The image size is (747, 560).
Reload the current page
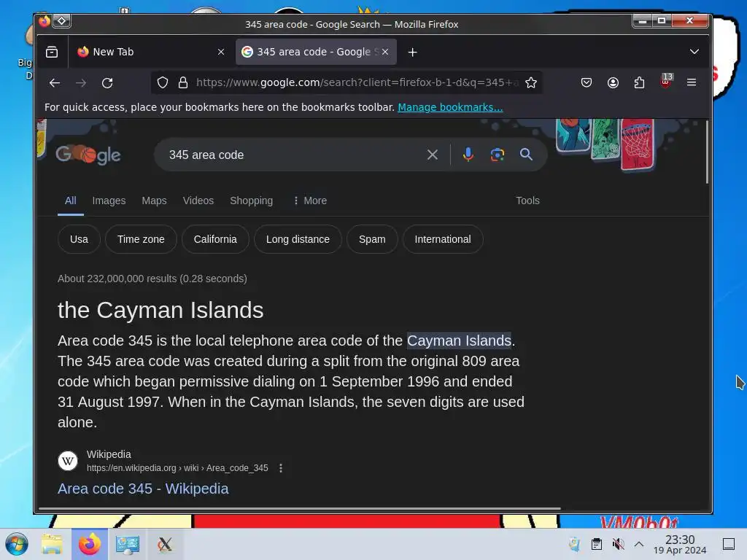(107, 83)
